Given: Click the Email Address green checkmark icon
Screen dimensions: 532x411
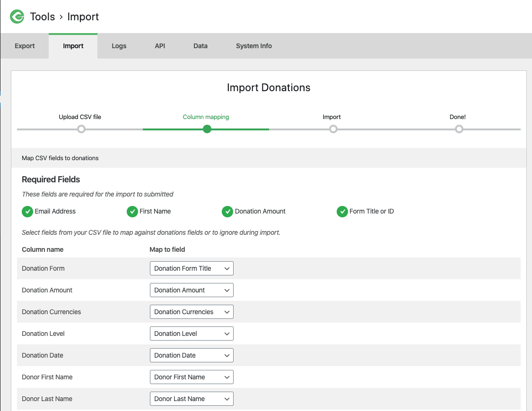Looking at the screenshot, I should click(x=27, y=212).
